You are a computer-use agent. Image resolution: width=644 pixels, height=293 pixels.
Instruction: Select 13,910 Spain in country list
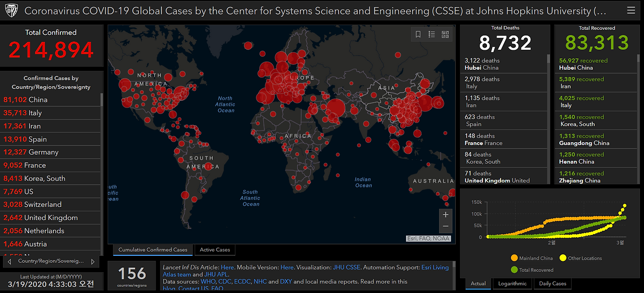[x=50, y=139]
